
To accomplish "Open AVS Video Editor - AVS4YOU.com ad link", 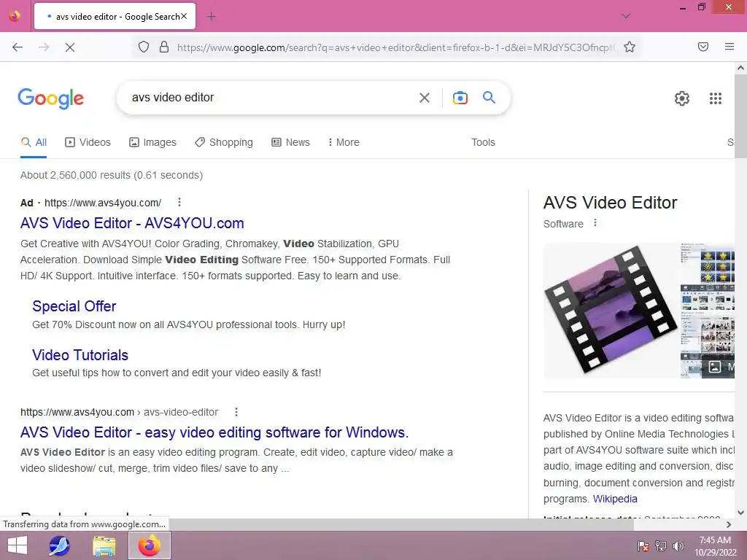I will [x=132, y=223].
